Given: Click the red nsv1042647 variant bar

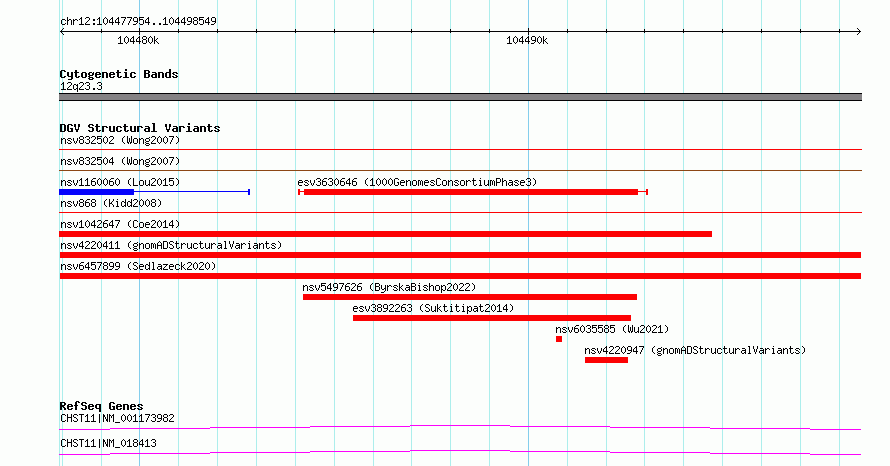Looking at the screenshot, I should tap(385, 234).
